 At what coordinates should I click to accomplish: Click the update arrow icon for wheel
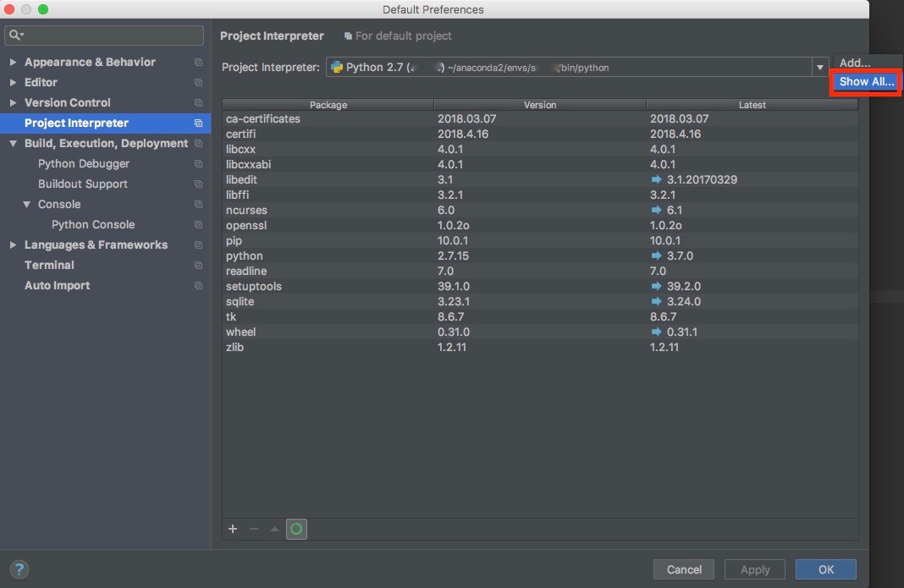pyautogui.click(x=656, y=332)
